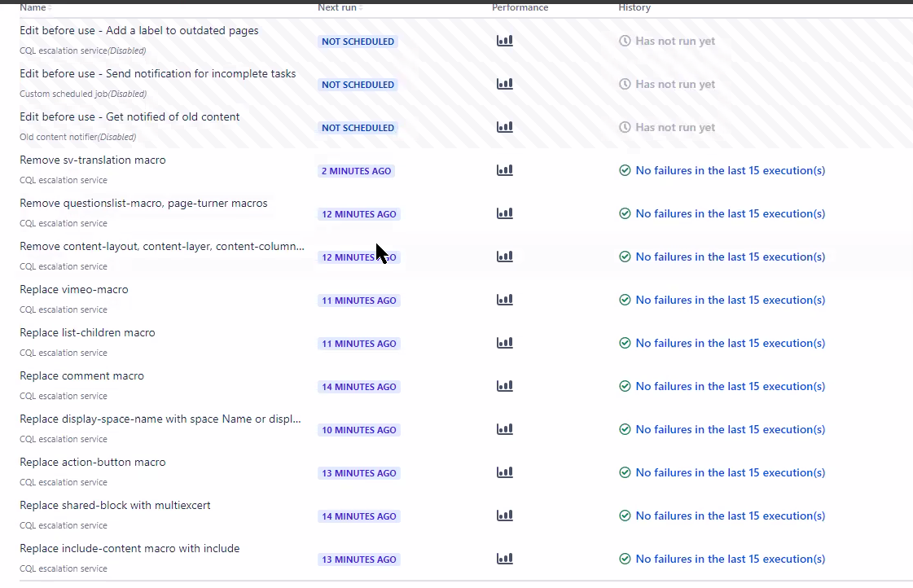View execution history of Replace list-children macro

click(x=731, y=342)
